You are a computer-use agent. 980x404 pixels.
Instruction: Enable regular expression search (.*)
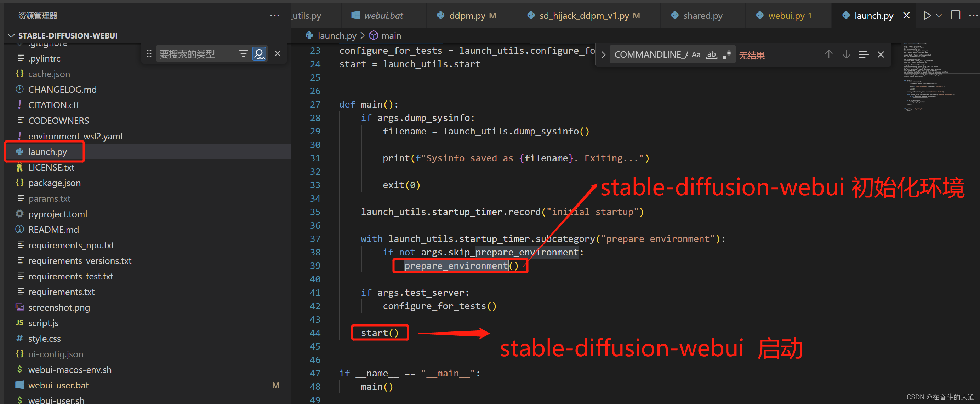(x=727, y=54)
